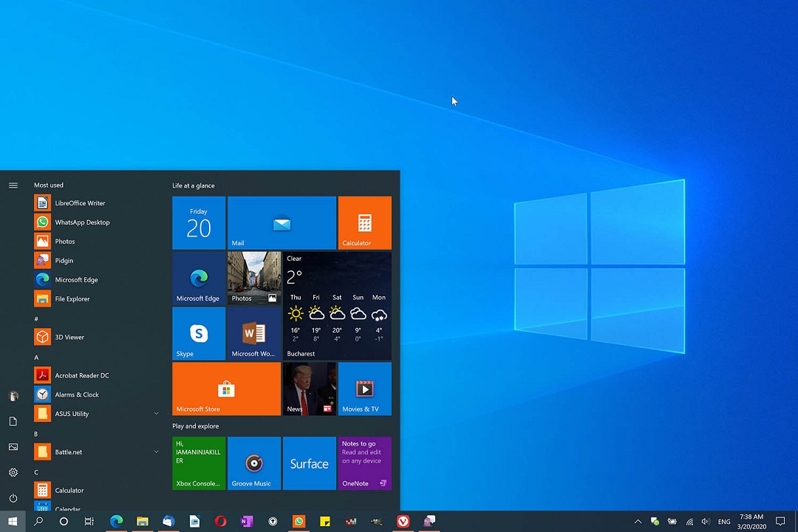Open the Photos live tile thumbnail
The width and height of the screenshot is (798, 532).
pyautogui.click(x=254, y=278)
